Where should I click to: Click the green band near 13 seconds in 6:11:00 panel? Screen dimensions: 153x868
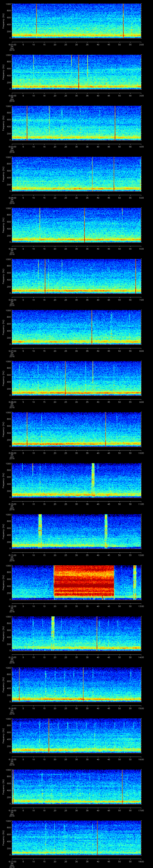[x=40, y=531]
